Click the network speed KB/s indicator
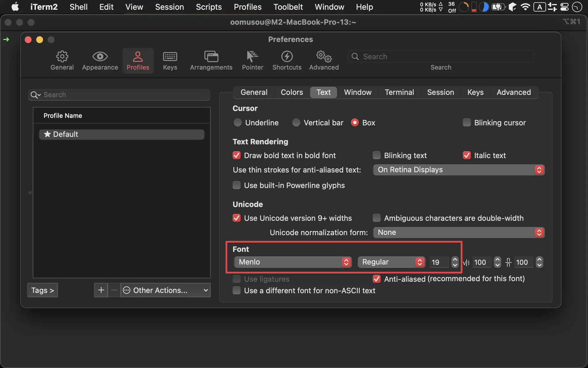Viewport: 588px width, 368px height. (431, 7)
